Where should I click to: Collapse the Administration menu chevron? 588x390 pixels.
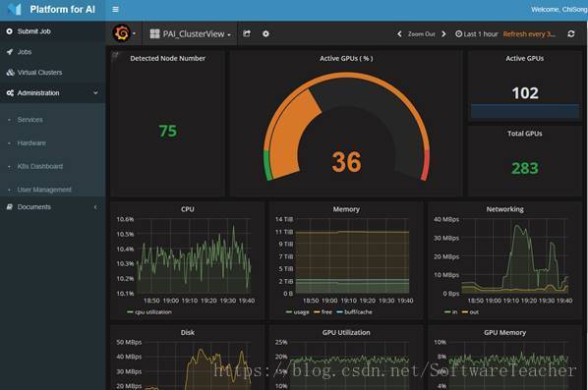95,92
